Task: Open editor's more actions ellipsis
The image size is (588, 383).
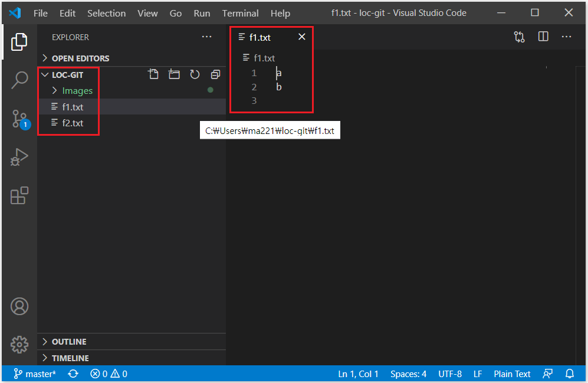Action: point(566,37)
